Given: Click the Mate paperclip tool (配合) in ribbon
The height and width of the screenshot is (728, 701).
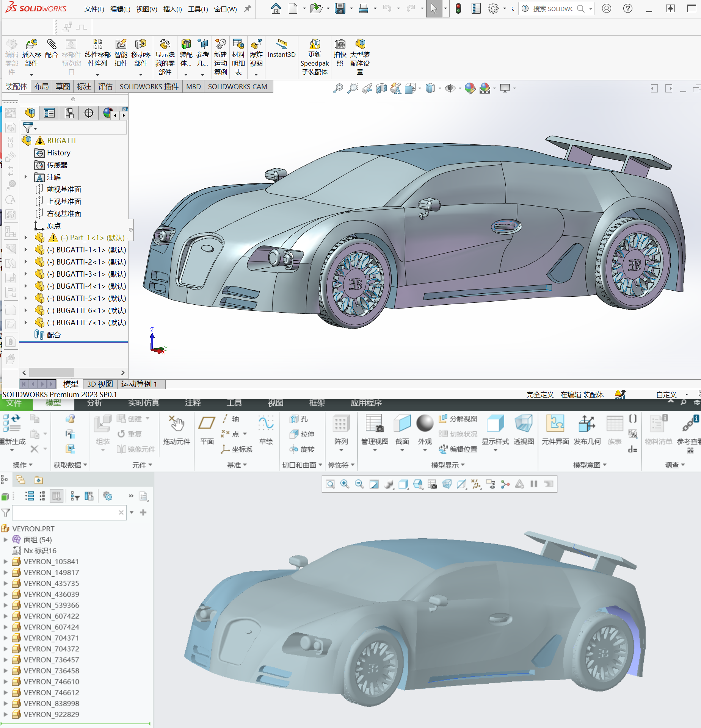Looking at the screenshot, I should (x=51, y=49).
